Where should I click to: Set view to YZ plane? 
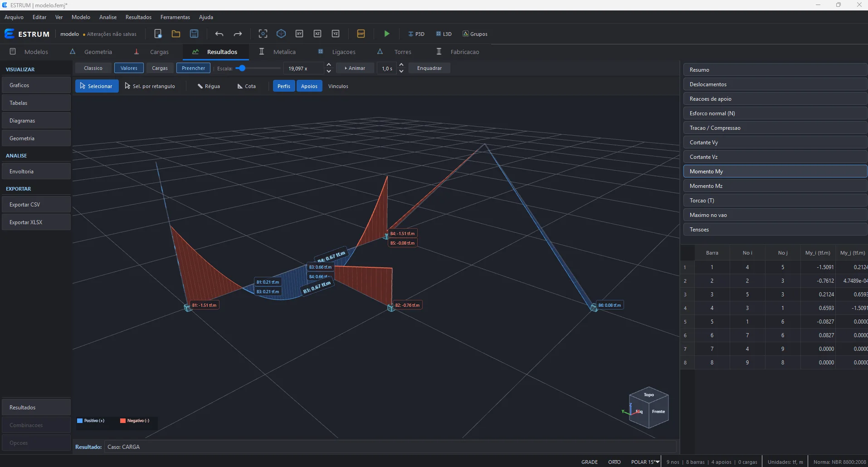click(x=336, y=34)
